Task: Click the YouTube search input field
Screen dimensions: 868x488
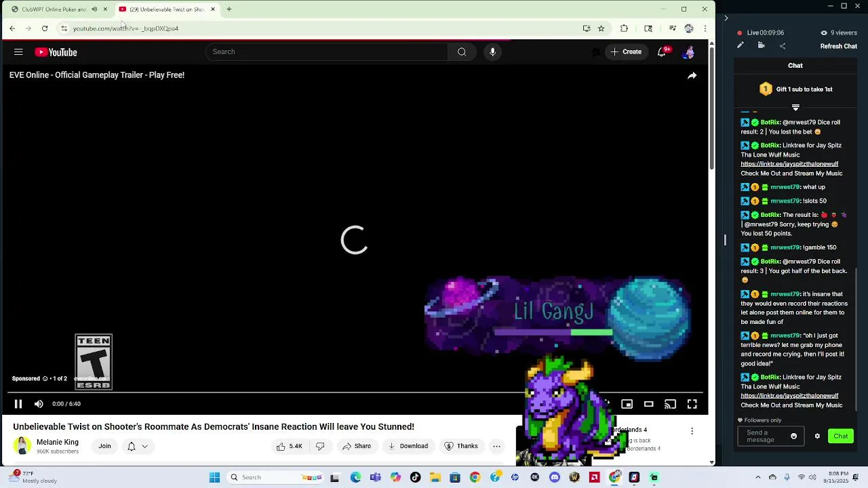Action: tap(327, 52)
